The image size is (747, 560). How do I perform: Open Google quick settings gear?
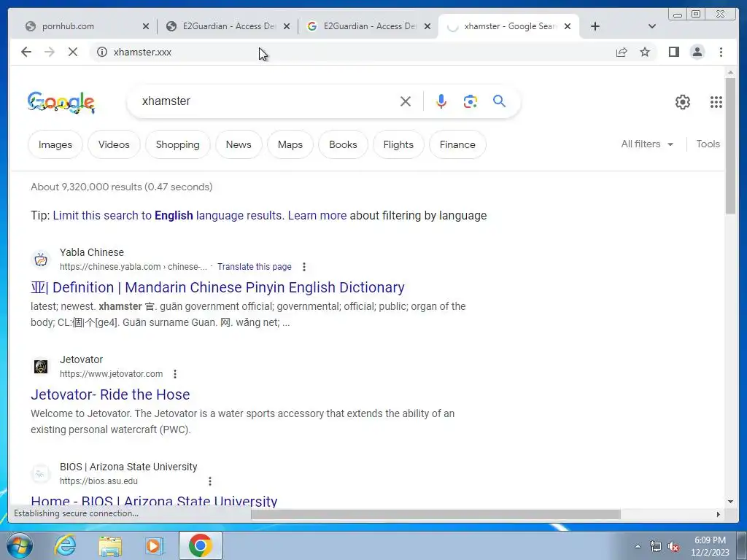click(x=683, y=102)
